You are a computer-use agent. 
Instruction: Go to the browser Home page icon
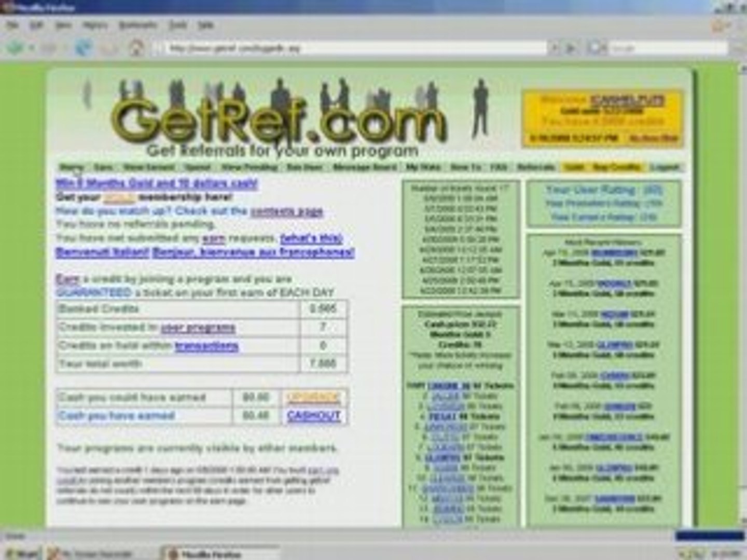coord(135,48)
